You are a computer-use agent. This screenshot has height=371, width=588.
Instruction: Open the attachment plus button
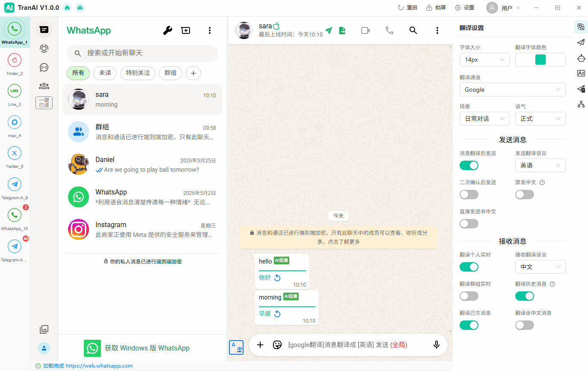(260, 345)
